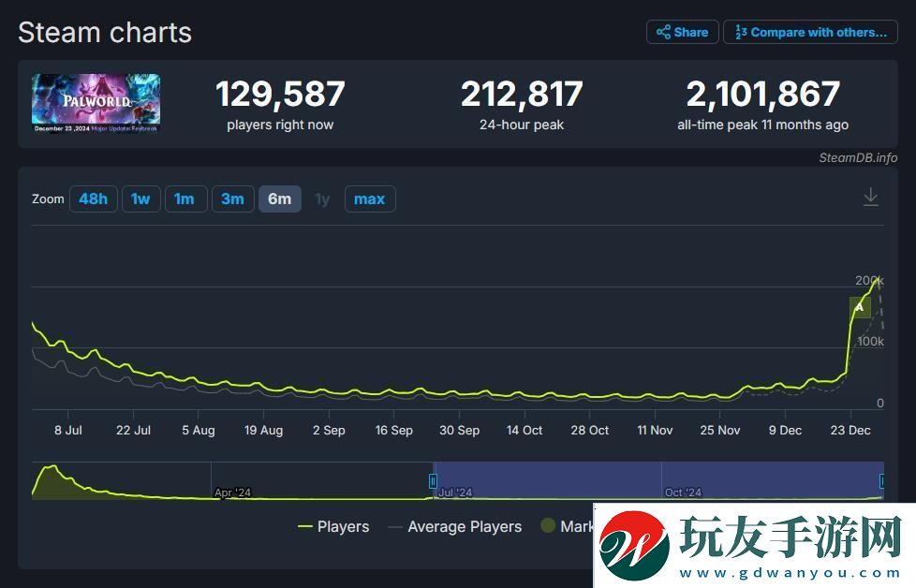Choose the 6m zoom option
This screenshot has height=588, width=916.
point(280,199)
